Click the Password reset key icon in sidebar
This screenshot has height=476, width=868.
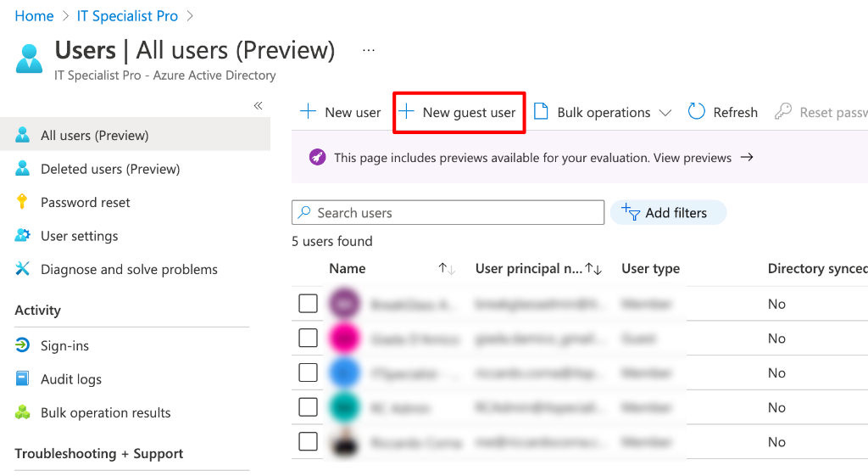[x=22, y=201]
